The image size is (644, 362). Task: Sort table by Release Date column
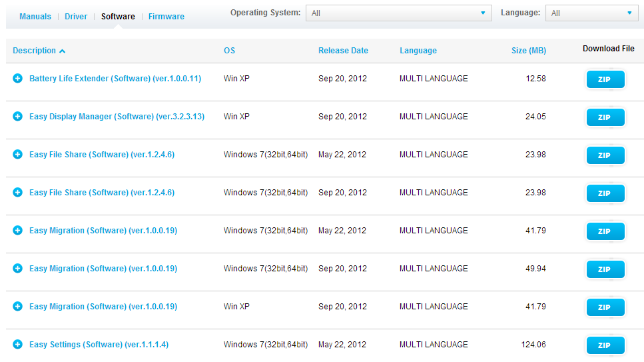click(343, 51)
